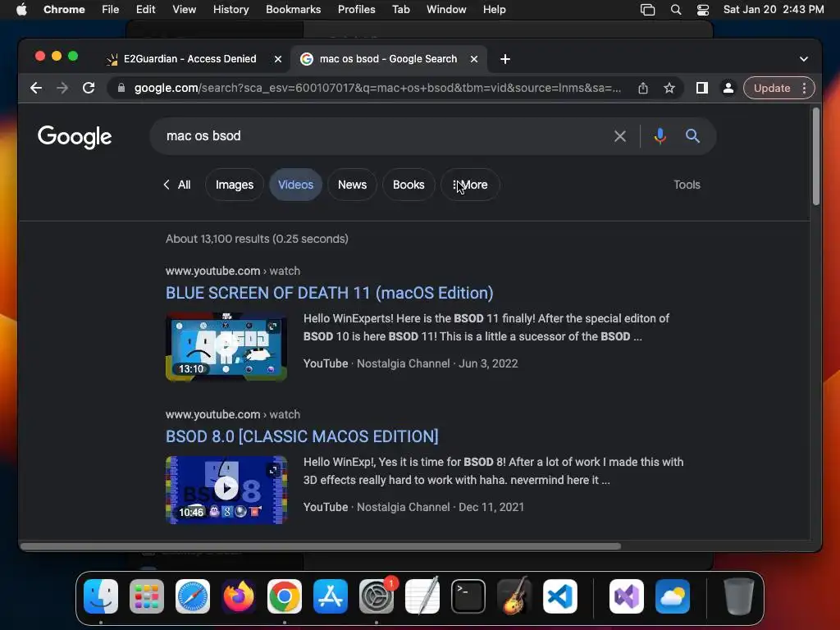840x630 pixels.
Task: Bookmark this page with the star icon
Action: point(669,88)
